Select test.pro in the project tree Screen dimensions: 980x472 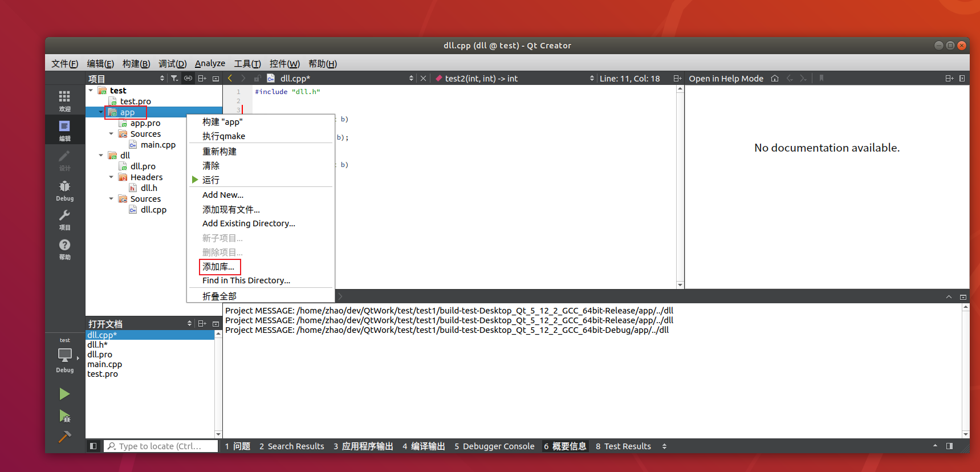coord(135,101)
